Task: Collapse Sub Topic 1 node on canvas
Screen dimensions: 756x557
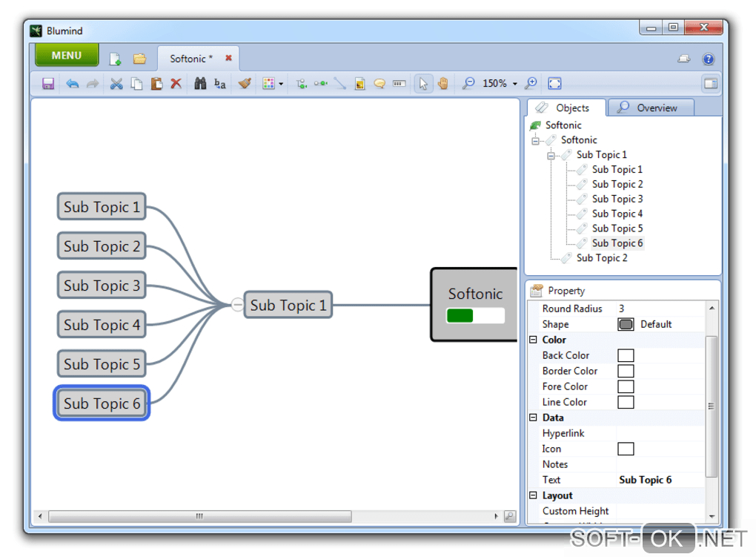Action: tap(237, 305)
